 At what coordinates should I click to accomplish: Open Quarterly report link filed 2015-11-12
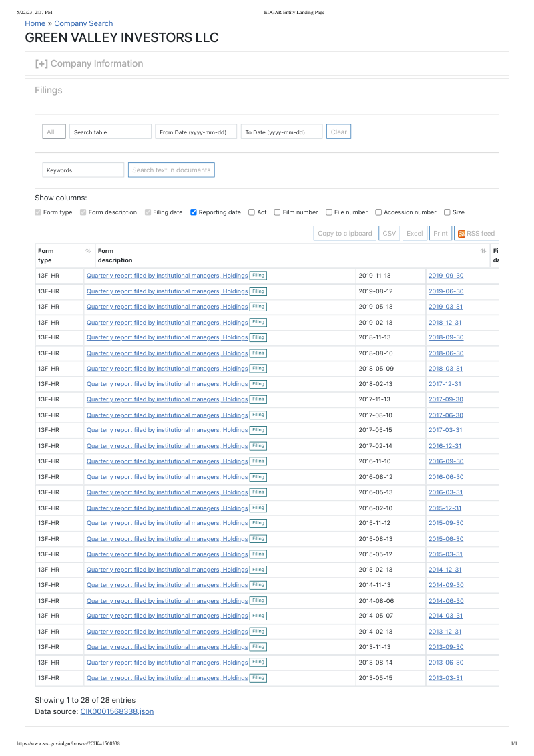click(x=168, y=523)
